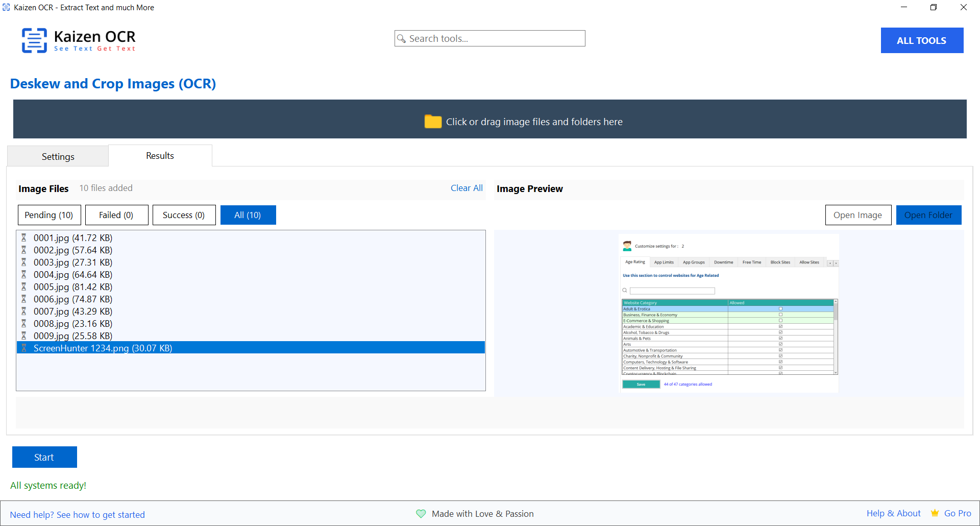Switch to the Settings tab
This screenshot has width=980, height=526.
coord(58,157)
